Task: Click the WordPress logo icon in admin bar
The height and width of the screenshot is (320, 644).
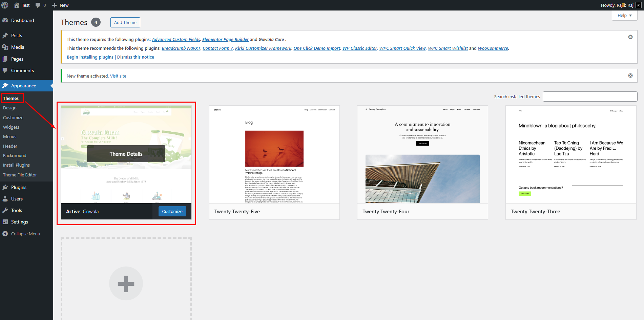Action: [x=5, y=5]
